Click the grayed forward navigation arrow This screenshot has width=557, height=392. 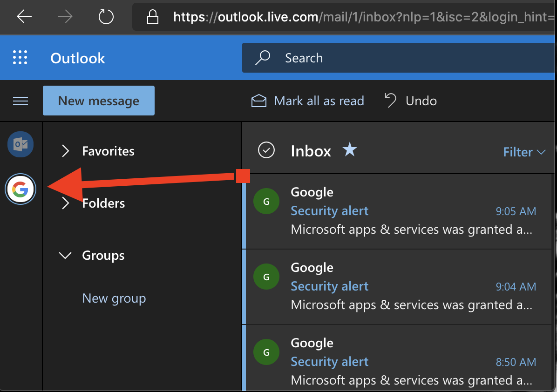pyautogui.click(x=65, y=17)
